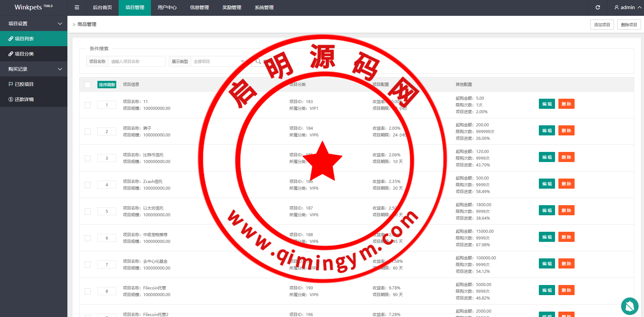The image size is (644, 317).
Task: Click the search magnifier button
Action: coord(258,61)
